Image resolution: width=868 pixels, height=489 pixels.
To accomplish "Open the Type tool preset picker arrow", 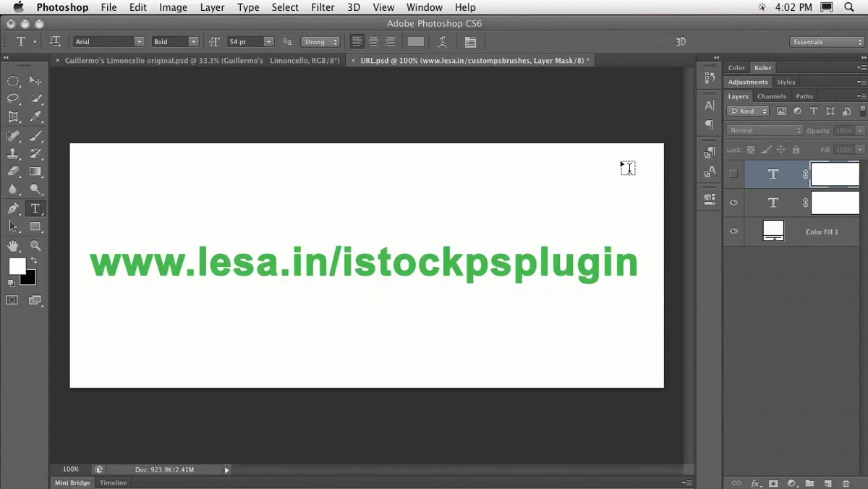I will pyautogui.click(x=35, y=42).
